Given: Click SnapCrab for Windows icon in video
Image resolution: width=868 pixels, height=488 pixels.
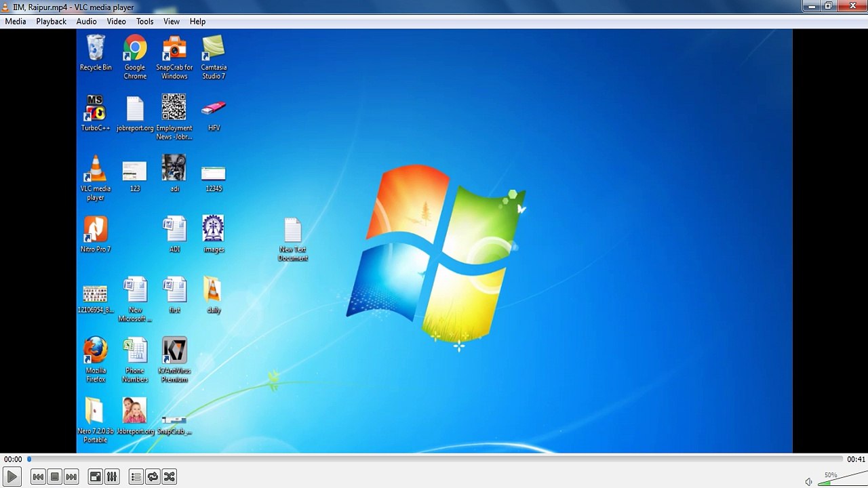Looking at the screenshot, I should pyautogui.click(x=174, y=57).
